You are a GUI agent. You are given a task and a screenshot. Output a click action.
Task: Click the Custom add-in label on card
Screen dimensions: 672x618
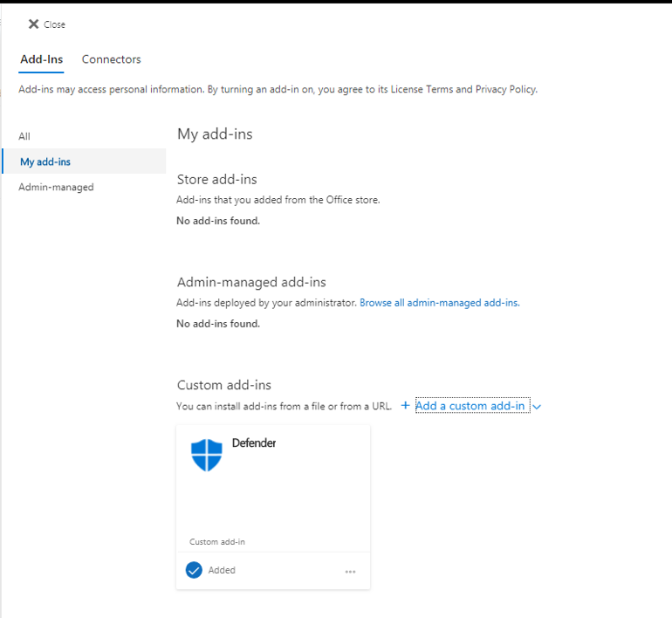point(217,542)
